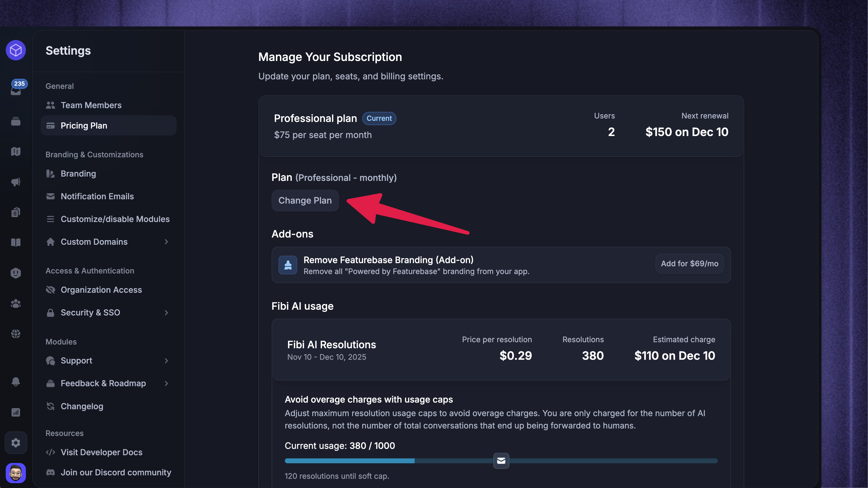868x488 pixels.
Task: Click the Support chat bubble icon
Action: 50,361
